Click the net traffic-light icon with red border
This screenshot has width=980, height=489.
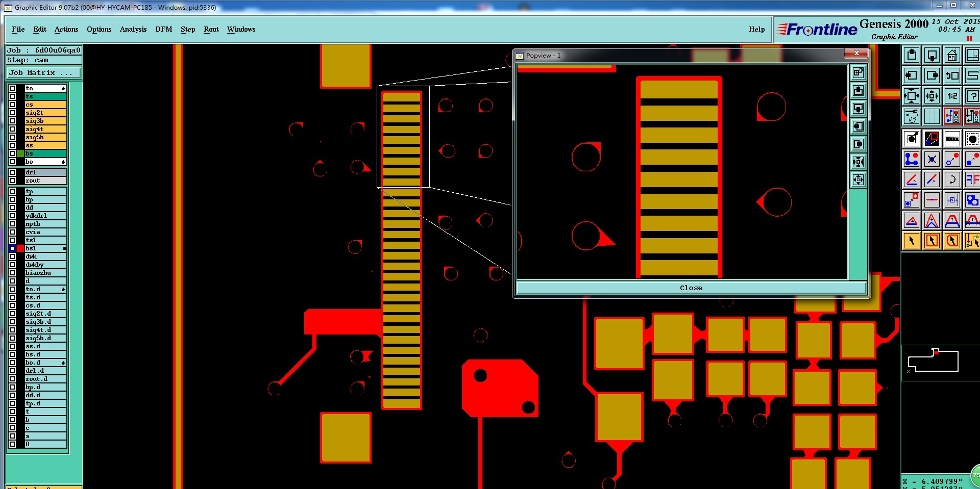click(952, 116)
